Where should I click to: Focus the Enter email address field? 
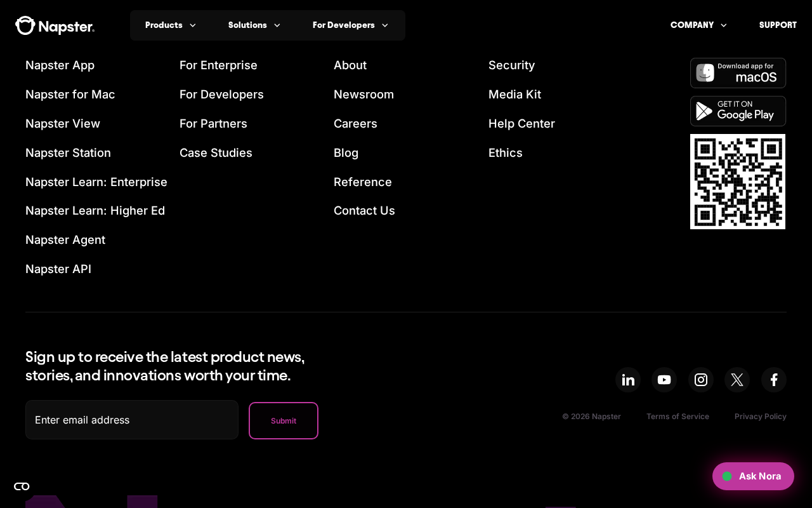pos(132,420)
